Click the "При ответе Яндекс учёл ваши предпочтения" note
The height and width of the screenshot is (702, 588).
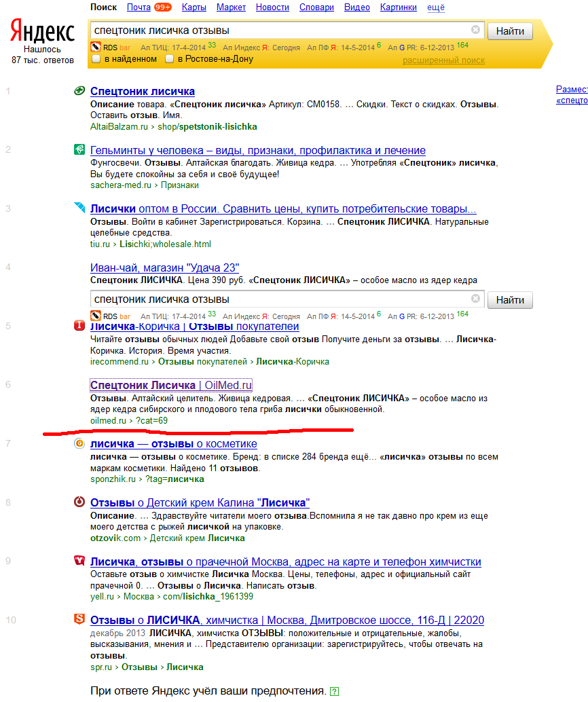pos(208,691)
